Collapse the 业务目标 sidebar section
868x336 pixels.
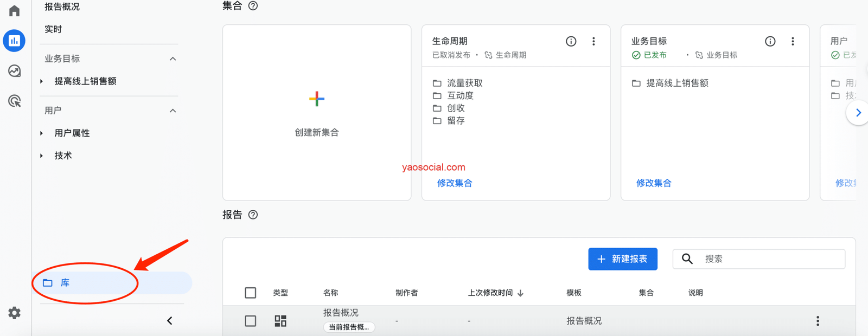[173, 59]
